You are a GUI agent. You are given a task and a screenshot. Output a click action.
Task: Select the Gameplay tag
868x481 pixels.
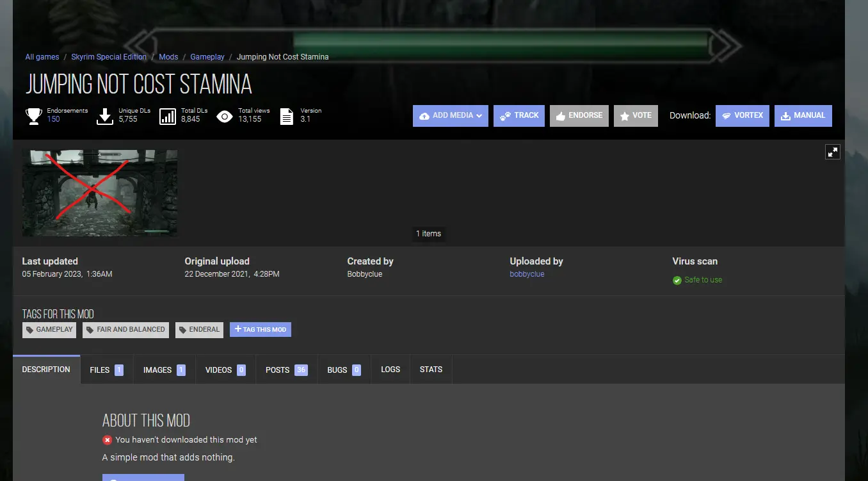pyautogui.click(x=49, y=330)
